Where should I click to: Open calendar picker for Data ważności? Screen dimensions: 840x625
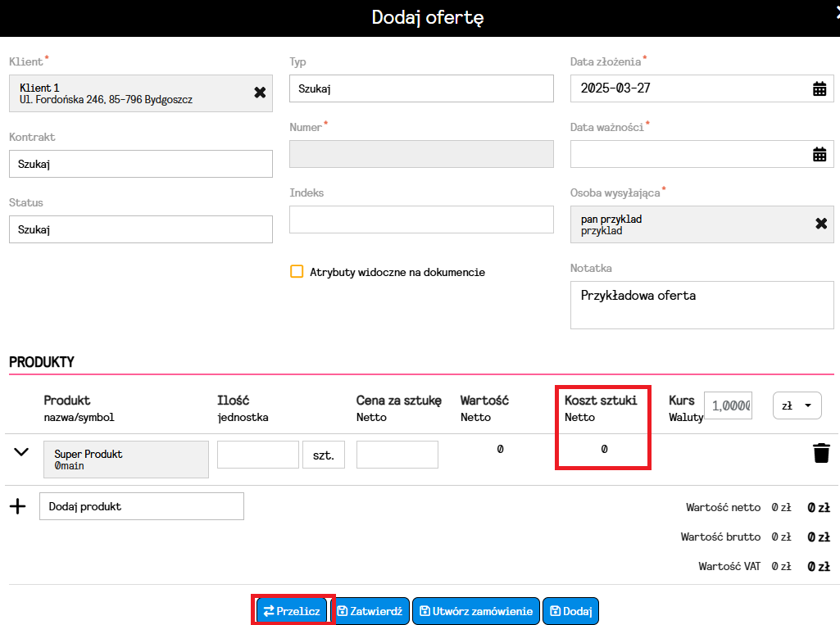click(x=819, y=154)
